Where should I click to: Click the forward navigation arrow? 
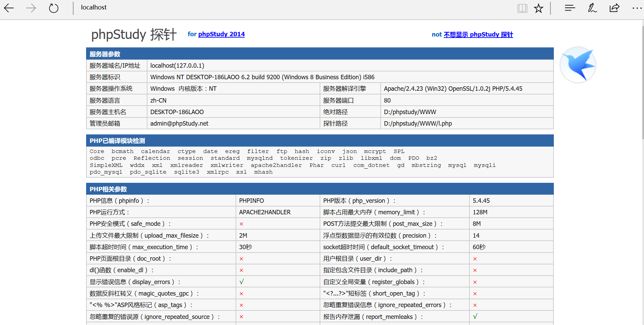click(x=31, y=8)
